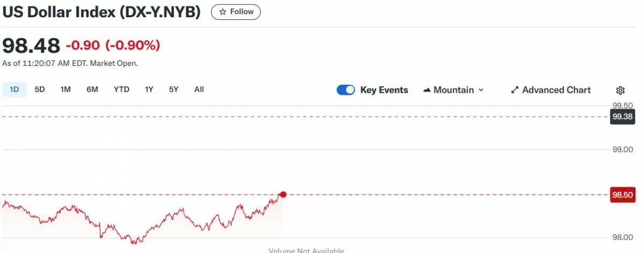Open chart settings gear icon
Image resolution: width=644 pixels, height=253 pixels.
(620, 90)
